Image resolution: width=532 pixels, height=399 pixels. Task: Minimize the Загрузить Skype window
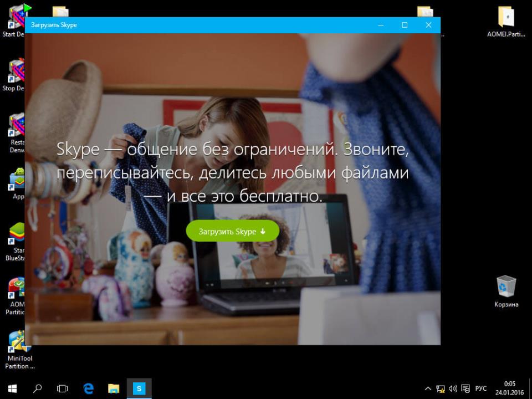click(x=381, y=25)
